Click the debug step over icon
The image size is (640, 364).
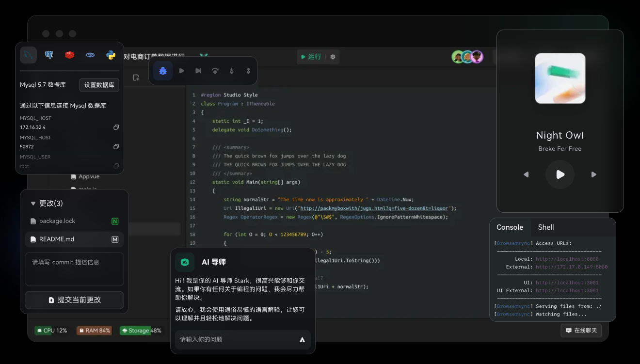215,71
